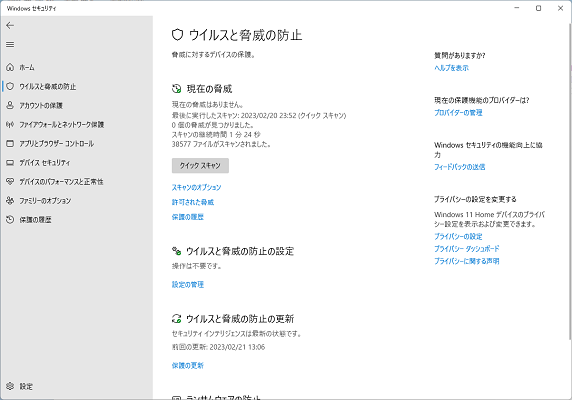Open プライバシーの設定 link
The width and height of the screenshot is (572, 400).
pos(458,236)
